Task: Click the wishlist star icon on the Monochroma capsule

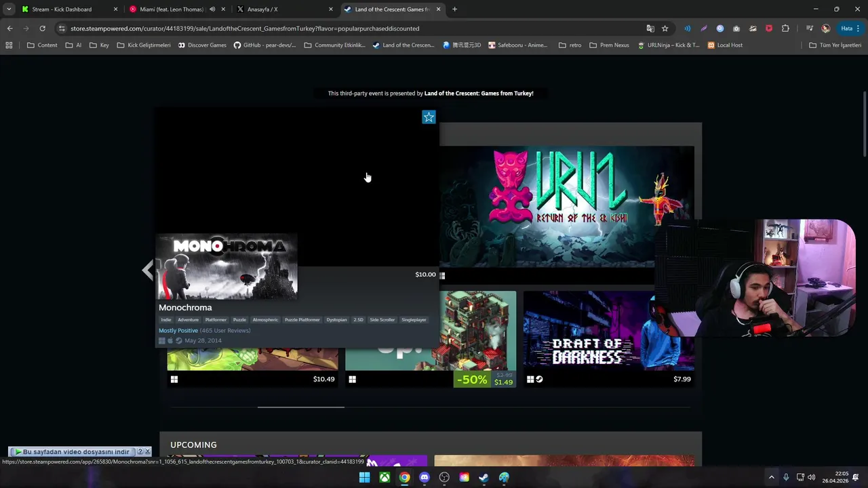Action: tap(429, 117)
